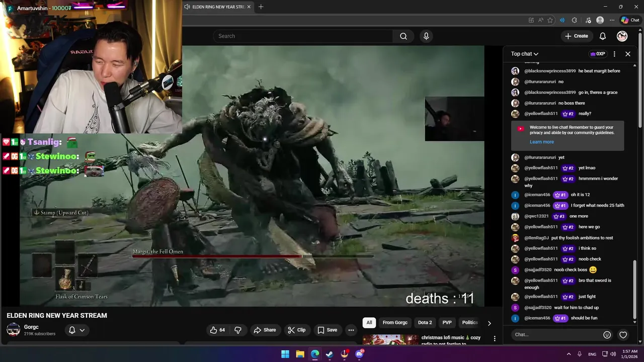Open the YouTube account avatar menu
Image resolution: width=644 pixels, height=362 pixels.
tap(622, 36)
